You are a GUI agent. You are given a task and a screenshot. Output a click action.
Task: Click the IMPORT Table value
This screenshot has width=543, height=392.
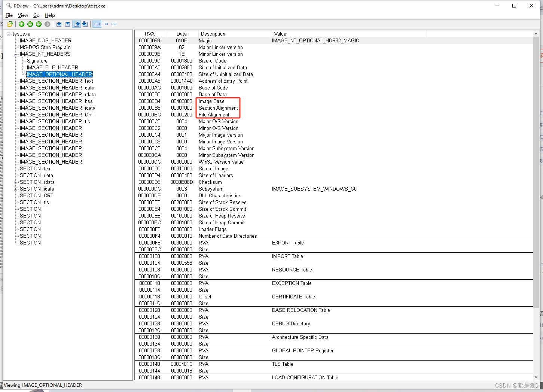287,256
